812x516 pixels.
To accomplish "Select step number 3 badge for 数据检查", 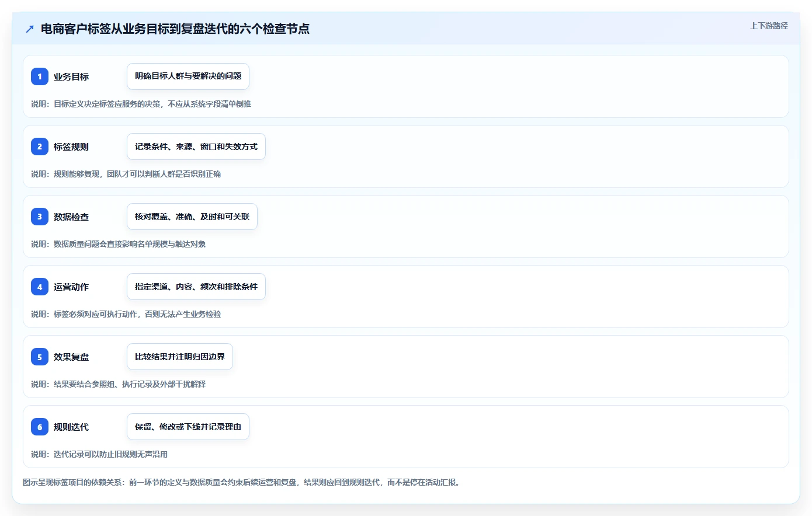I will [x=40, y=217].
